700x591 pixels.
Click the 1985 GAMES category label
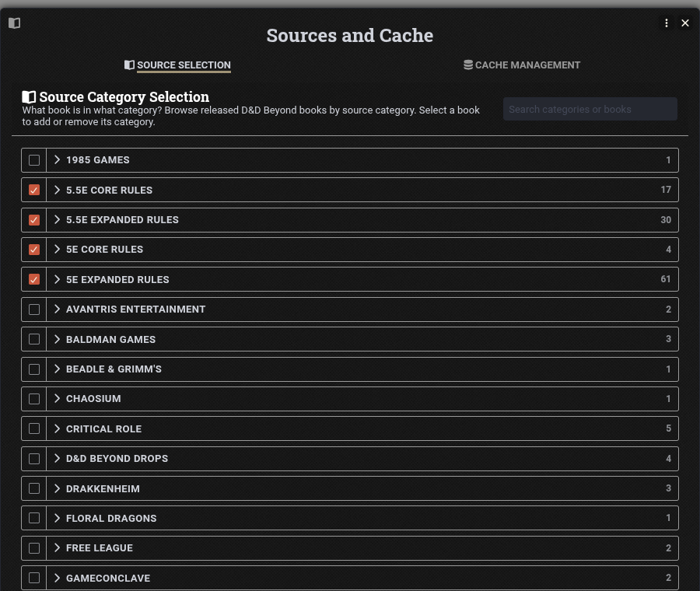tap(98, 159)
